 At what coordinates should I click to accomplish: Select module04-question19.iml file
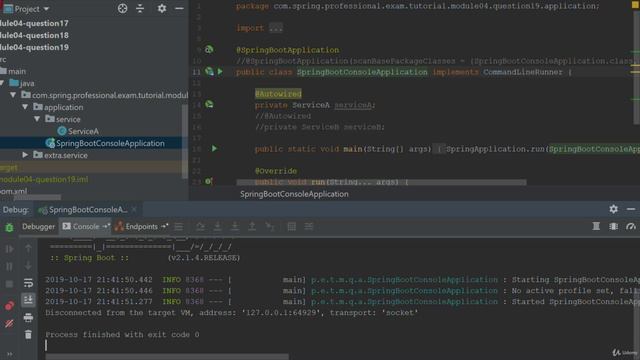44,179
